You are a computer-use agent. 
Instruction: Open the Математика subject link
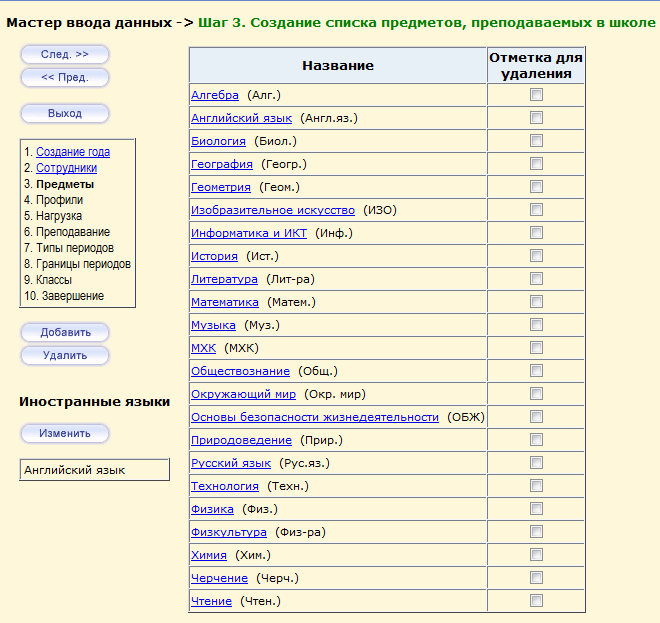(x=225, y=302)
